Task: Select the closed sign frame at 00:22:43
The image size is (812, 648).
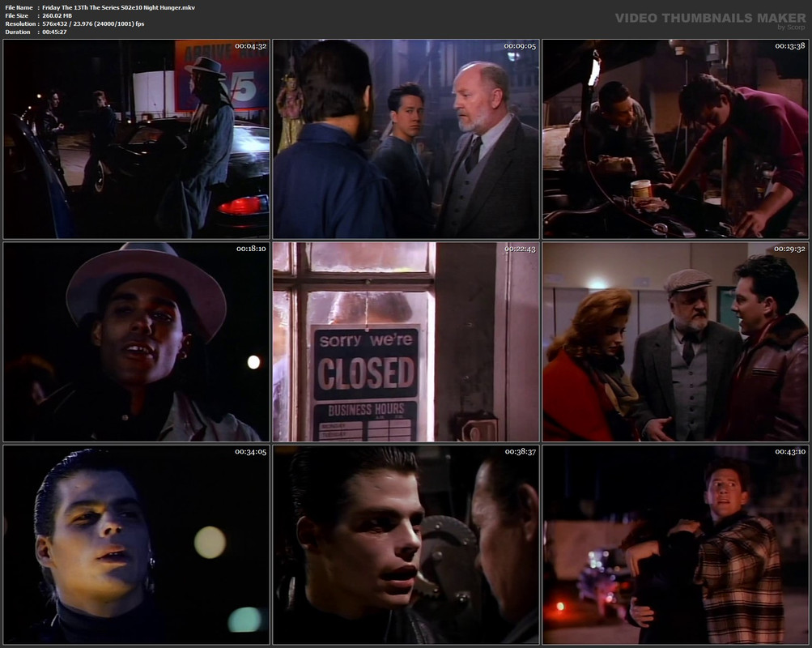Action: [x=406, y=342]
